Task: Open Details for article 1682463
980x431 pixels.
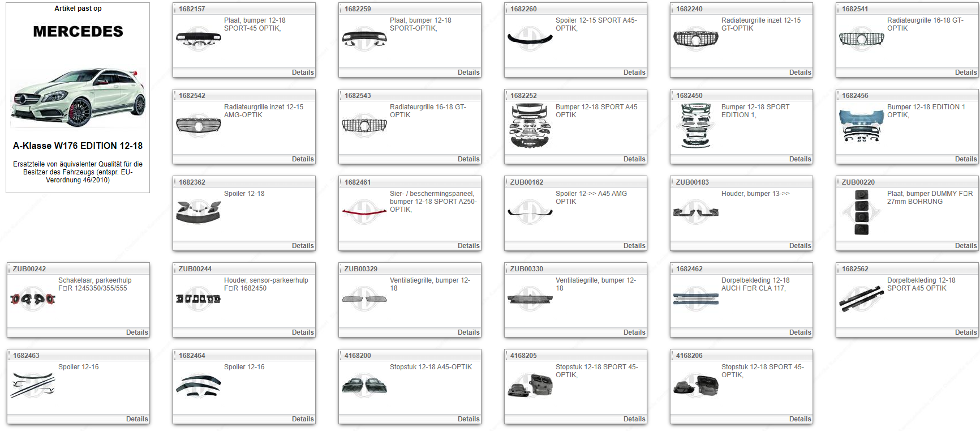Action: [x=137, y=419]
